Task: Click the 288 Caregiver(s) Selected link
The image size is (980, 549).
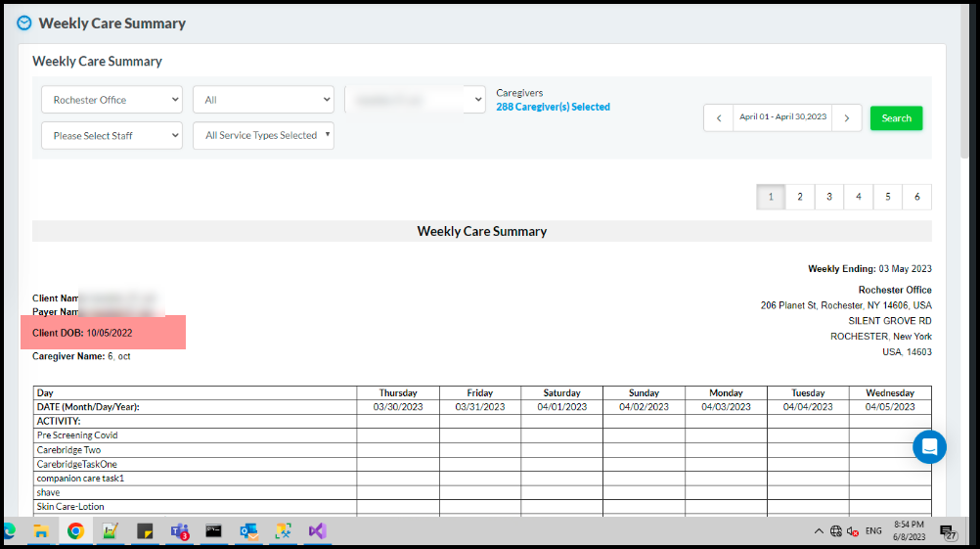Action: pyautogui.click(x=553, y=107)
